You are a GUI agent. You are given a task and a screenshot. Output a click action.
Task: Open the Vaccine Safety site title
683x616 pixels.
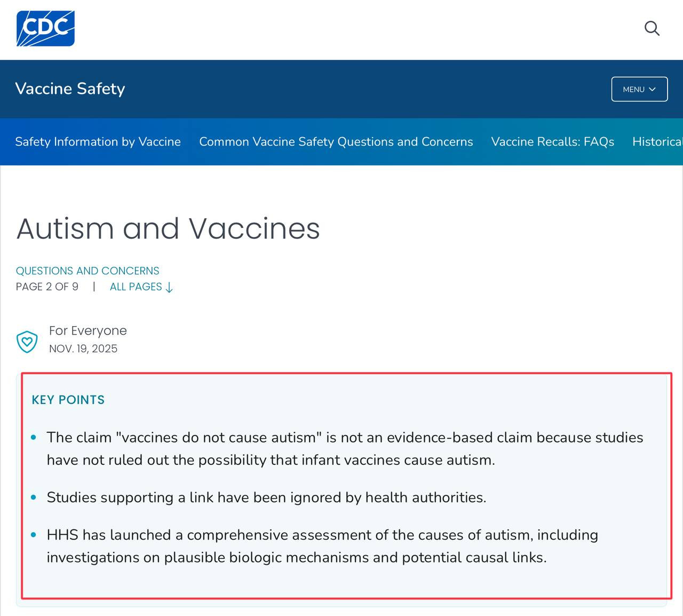70,89
